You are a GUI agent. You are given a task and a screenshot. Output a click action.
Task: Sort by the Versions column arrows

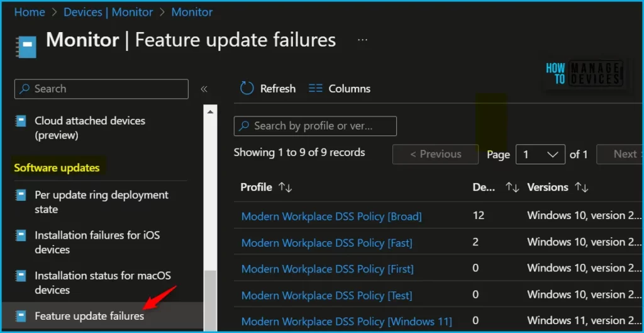(x=582, y=188)
